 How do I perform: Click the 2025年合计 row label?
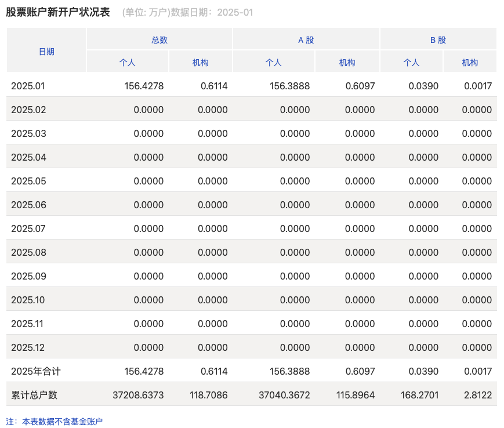[x=36, y=371]
